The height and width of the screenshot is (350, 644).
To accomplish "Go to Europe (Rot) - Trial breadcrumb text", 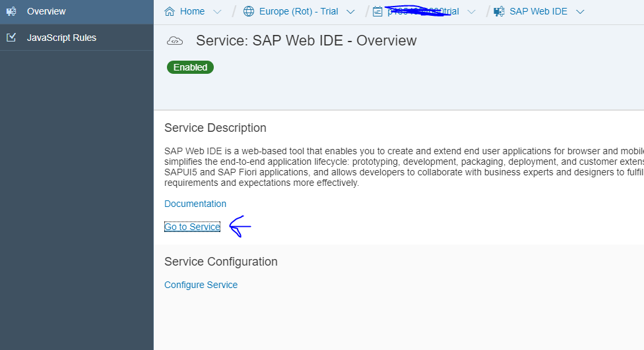I will pyautogui.click(x=298, y=11).
